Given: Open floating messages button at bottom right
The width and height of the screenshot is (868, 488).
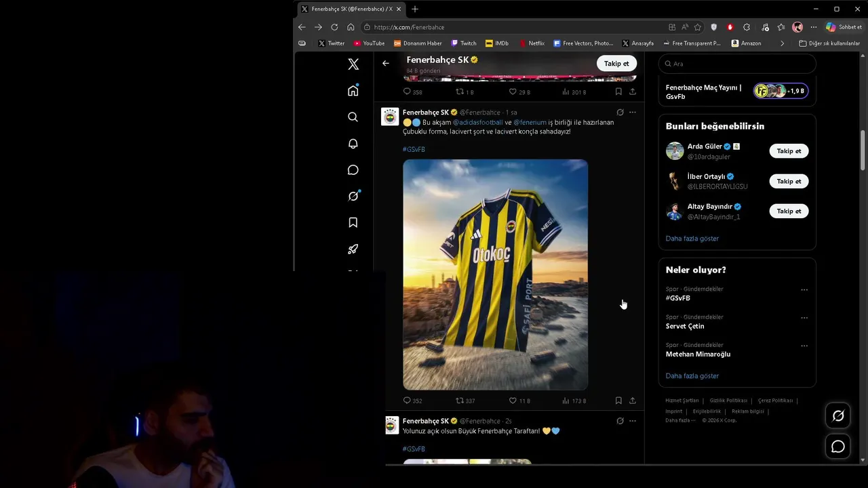Looking at the screenshot, I should [x=838, y=447].
